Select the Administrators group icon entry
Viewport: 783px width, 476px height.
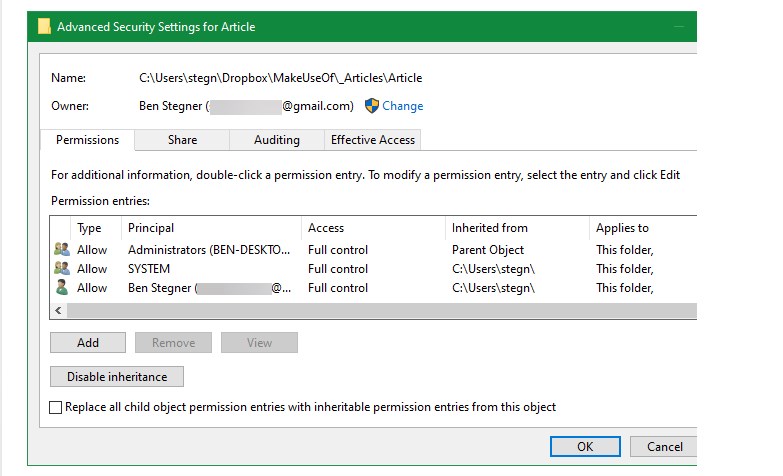[61, 249]
